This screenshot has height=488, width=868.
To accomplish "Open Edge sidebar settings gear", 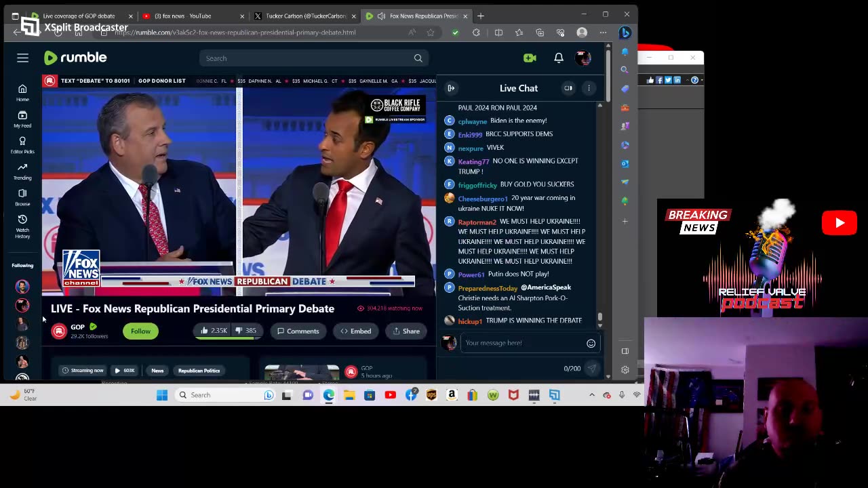I will click(625, 369).
